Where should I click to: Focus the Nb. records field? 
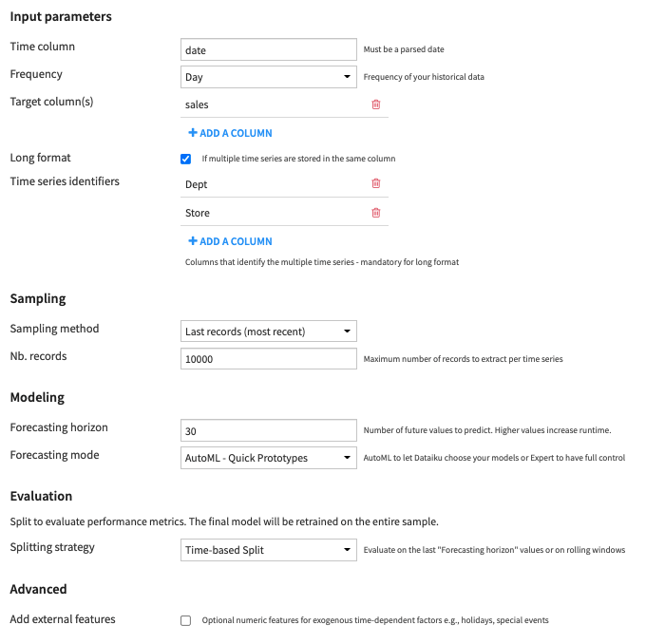tap(268, 359)
